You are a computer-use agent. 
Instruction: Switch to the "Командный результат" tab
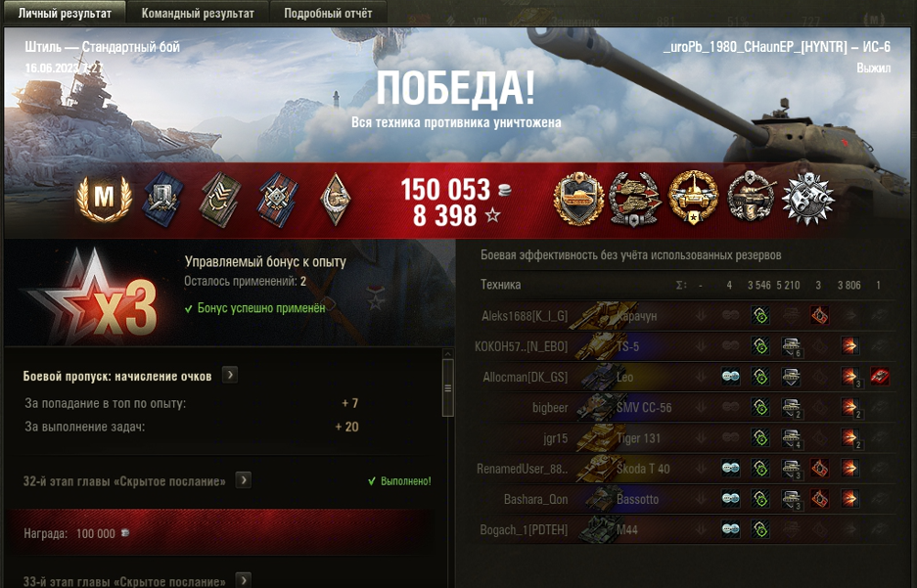point(198,13)
